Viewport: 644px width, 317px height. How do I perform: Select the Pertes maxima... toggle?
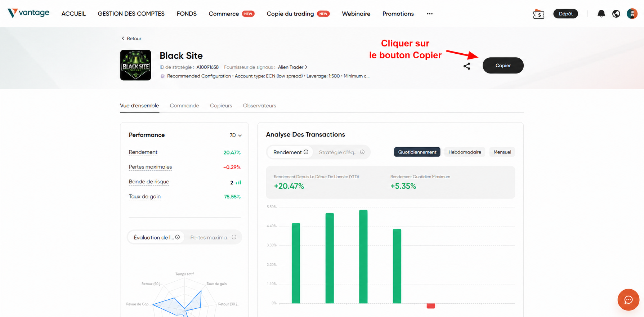point(213,237)
